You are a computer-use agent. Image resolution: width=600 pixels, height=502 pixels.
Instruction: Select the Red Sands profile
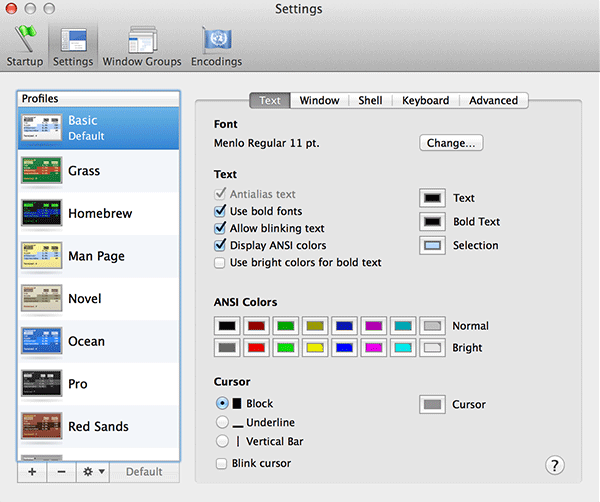(x=98, y=427)
